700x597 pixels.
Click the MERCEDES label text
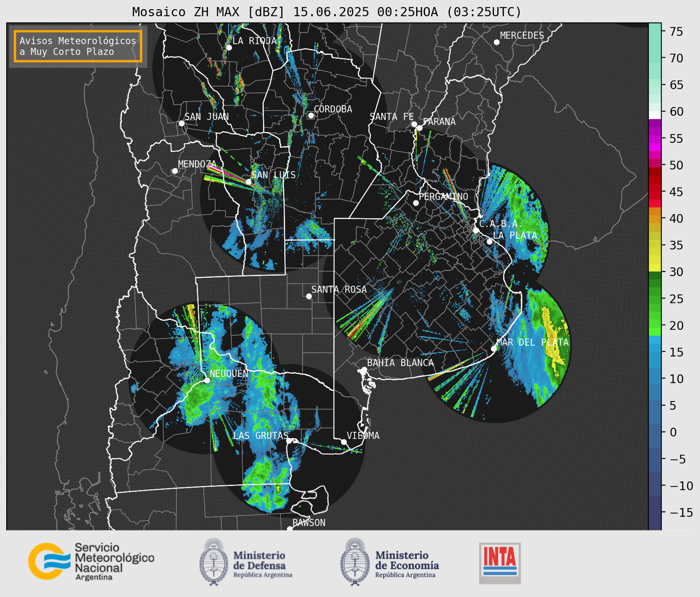[x=522, y=36]
